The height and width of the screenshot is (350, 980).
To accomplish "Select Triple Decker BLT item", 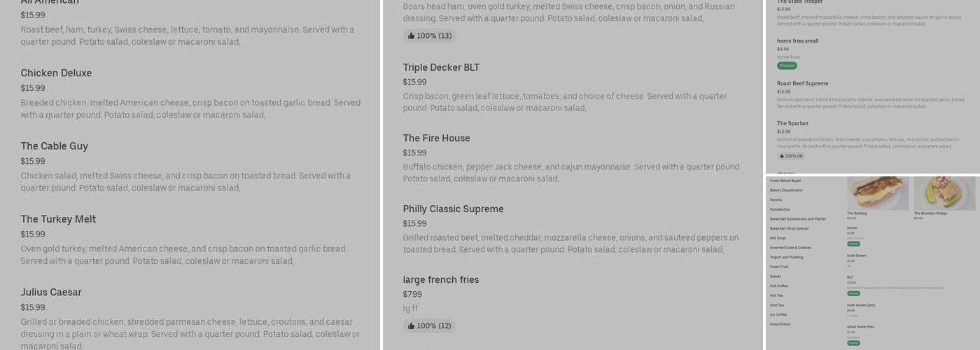I will click(441, 67).
